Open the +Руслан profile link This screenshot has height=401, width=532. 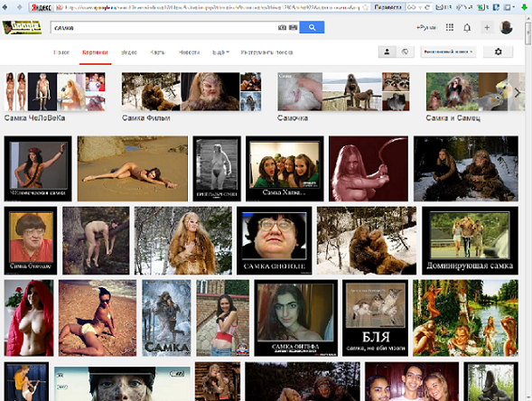click(x=426, y=27)
